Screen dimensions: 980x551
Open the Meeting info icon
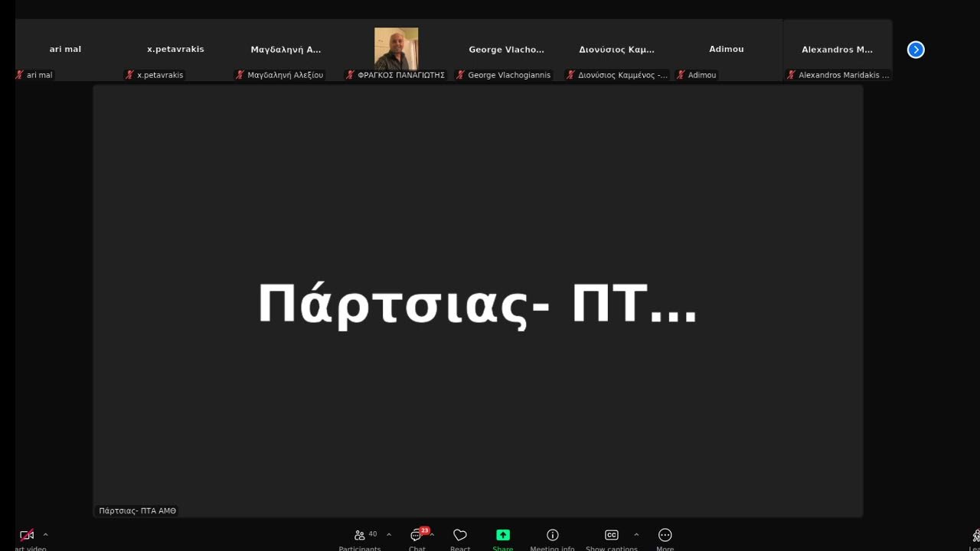[552, 535]
